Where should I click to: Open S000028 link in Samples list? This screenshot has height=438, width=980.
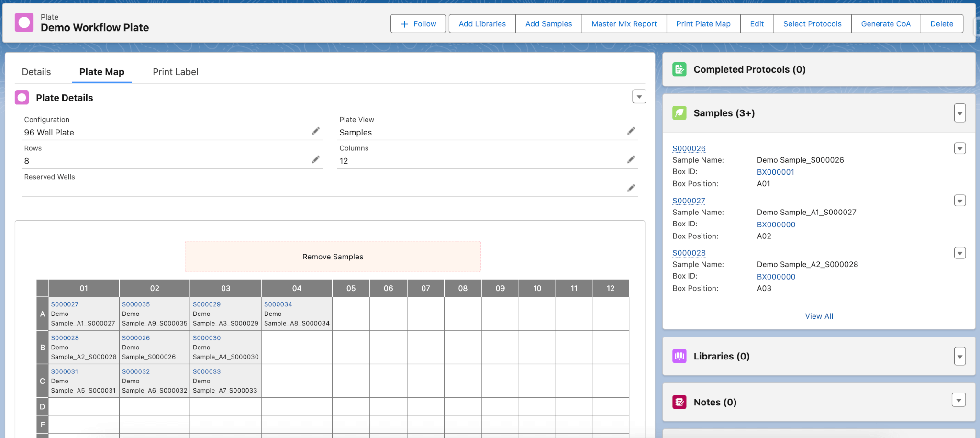(689, 253)
